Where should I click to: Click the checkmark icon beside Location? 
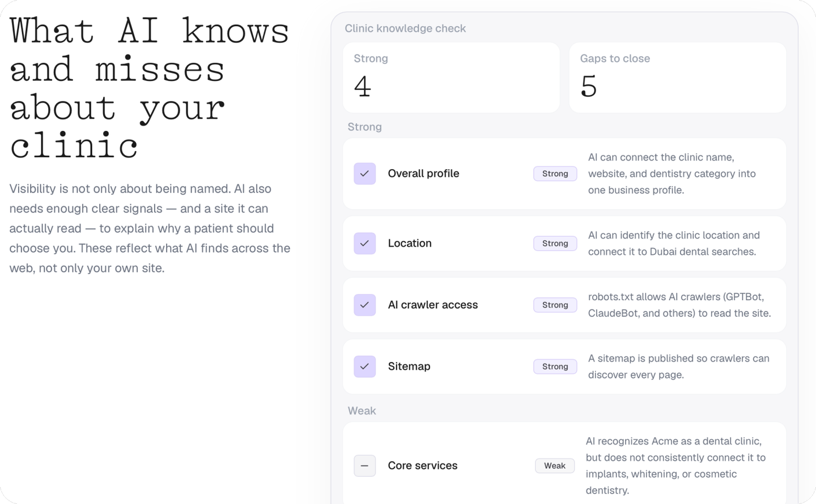364,244
